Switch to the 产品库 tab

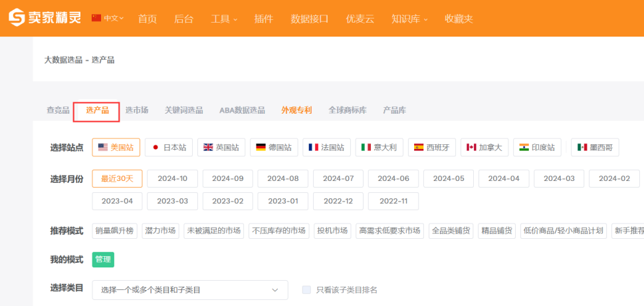coord(394,110)
